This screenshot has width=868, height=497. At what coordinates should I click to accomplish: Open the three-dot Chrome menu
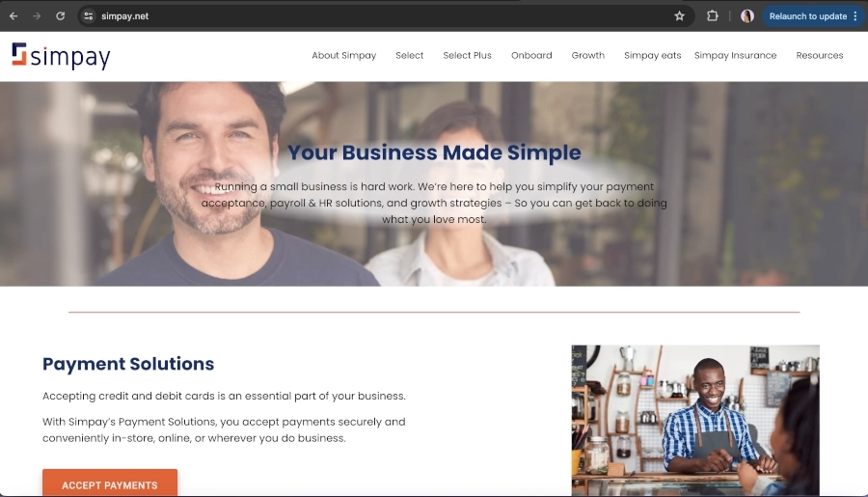coord(855,16)
